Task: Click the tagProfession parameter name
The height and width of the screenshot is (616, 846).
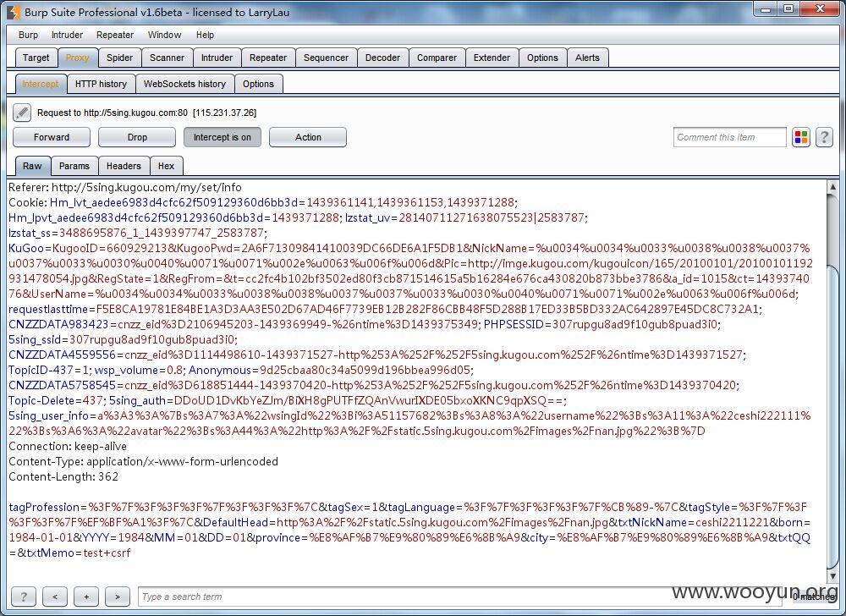Action: click(44, 507)
